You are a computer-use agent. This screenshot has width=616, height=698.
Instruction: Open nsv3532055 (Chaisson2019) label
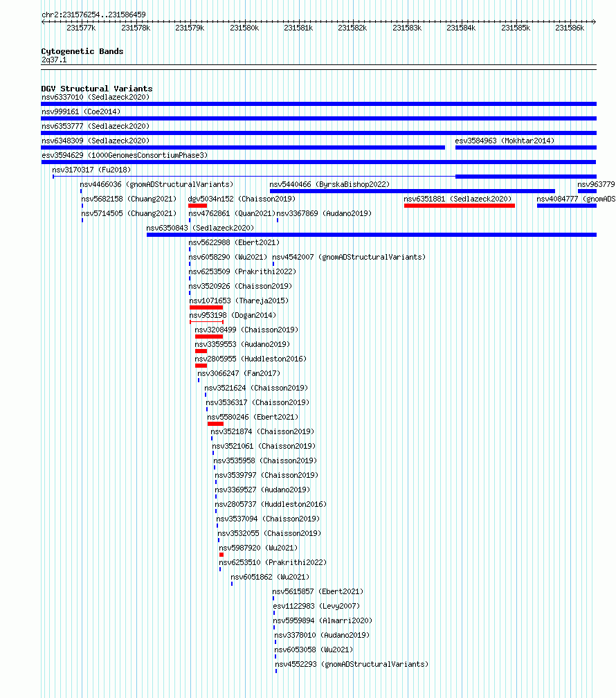click(269, 533)
